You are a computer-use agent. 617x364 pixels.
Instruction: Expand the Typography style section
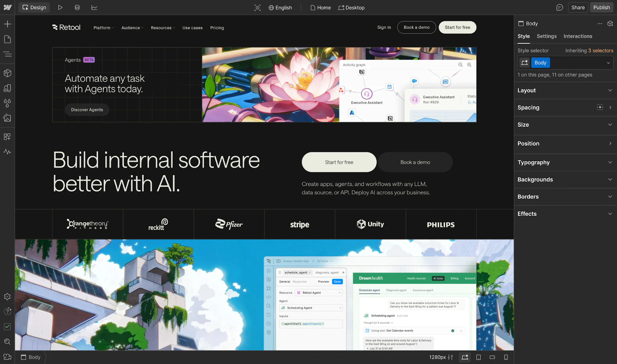pyautogui.click(x=565, y=162)
